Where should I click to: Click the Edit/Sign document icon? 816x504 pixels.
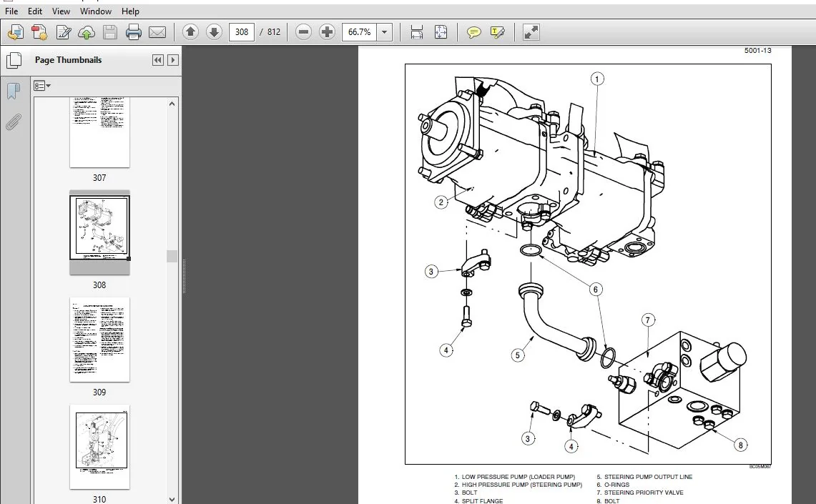(x=64, y=32)
